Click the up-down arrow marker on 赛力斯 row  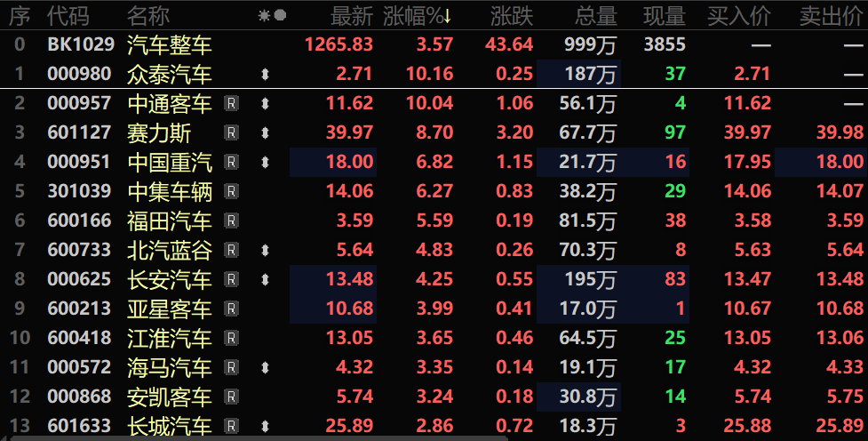coord(265,132)
